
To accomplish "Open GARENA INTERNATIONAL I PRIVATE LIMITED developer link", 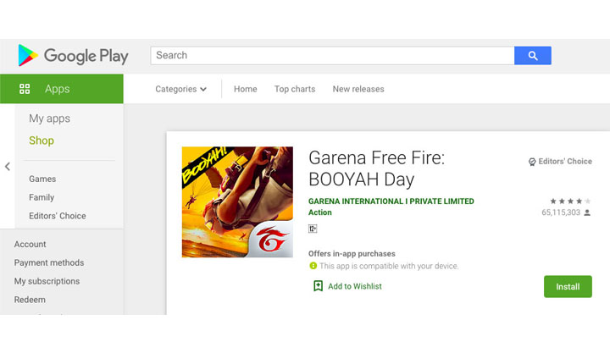I will (391, 201).
